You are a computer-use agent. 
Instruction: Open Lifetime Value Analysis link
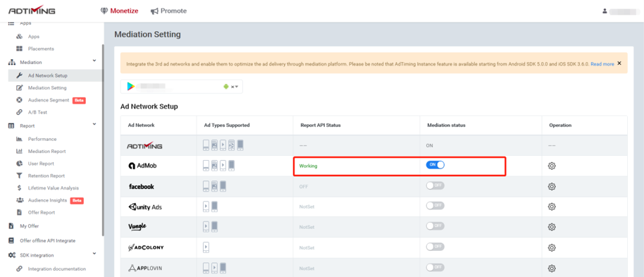pyautogui.click(x=54, y=187)
